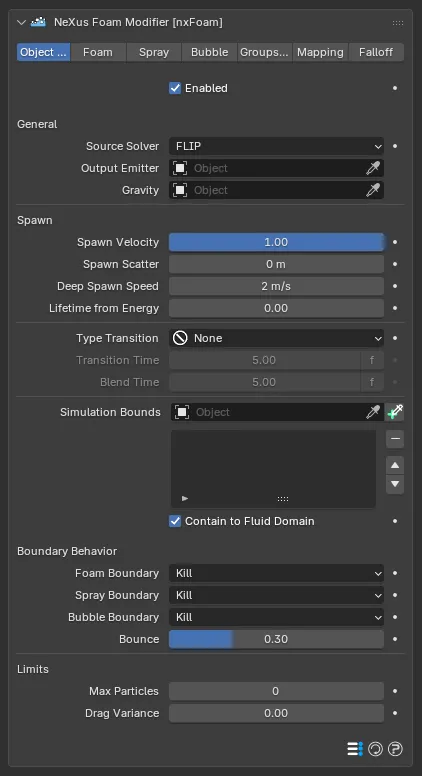Click the Drag Variance field

coord(277,713)
